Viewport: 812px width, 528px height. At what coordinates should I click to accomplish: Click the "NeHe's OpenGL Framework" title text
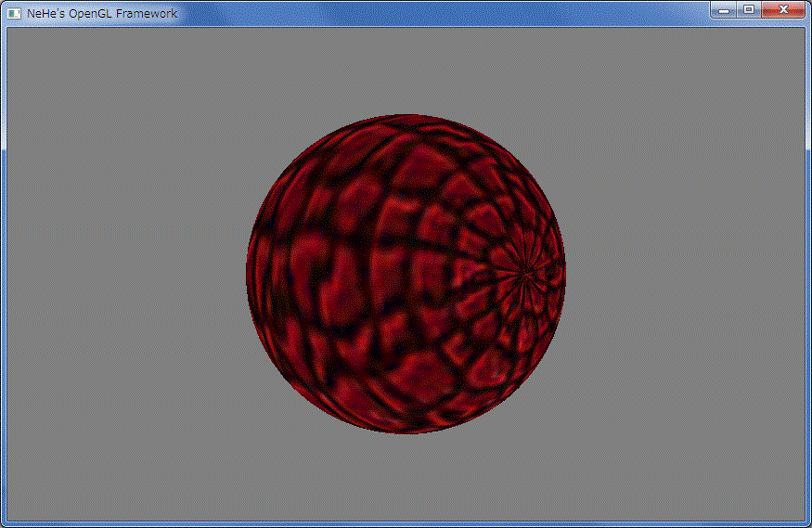click(102, 14)
